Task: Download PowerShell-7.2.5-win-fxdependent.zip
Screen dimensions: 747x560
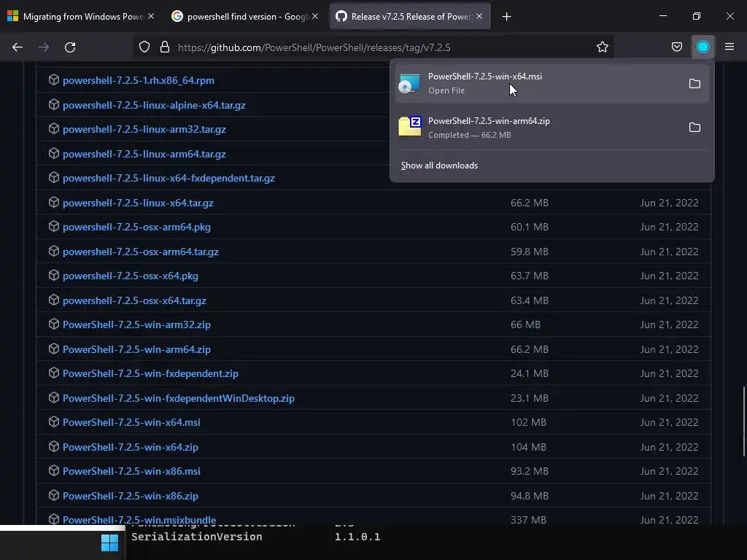Action: coord(150,374)
